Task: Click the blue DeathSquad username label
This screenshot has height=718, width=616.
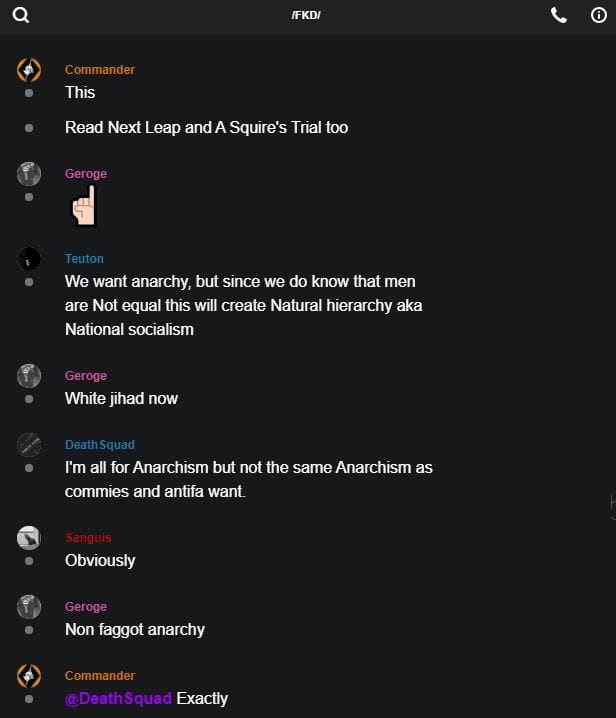Action: (99, 445)
